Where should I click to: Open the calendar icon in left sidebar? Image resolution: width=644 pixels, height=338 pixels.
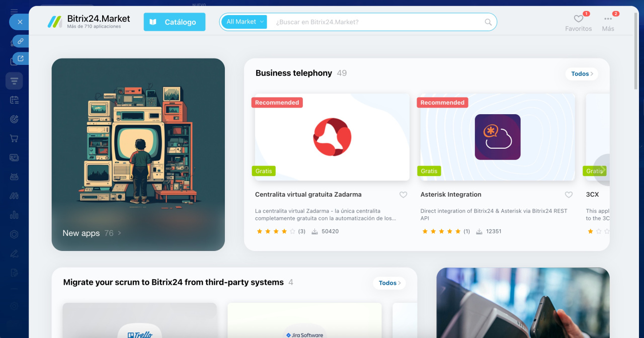tap(14, 100)
